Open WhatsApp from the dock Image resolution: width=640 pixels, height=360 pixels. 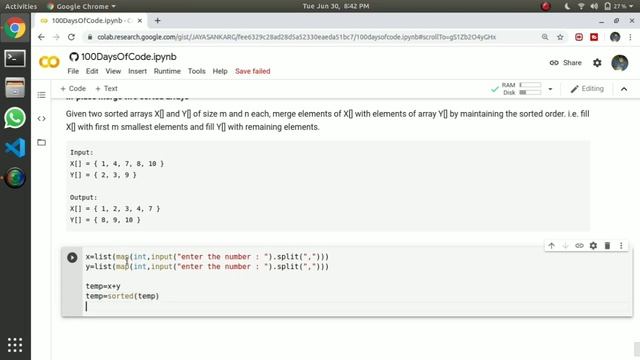tap(15, 118)
